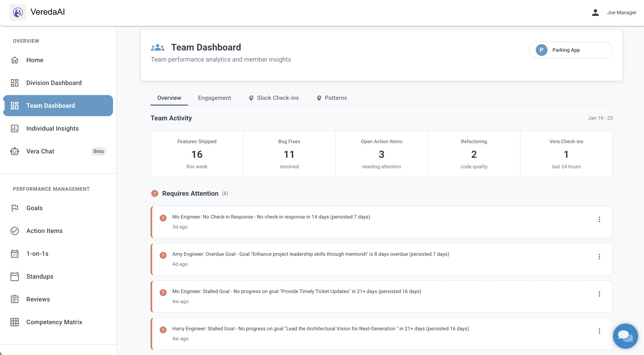Image resolution: width=644 pixels, height=355 pixels.
Task: Select the Patterns tab
Action: [335, 98]
